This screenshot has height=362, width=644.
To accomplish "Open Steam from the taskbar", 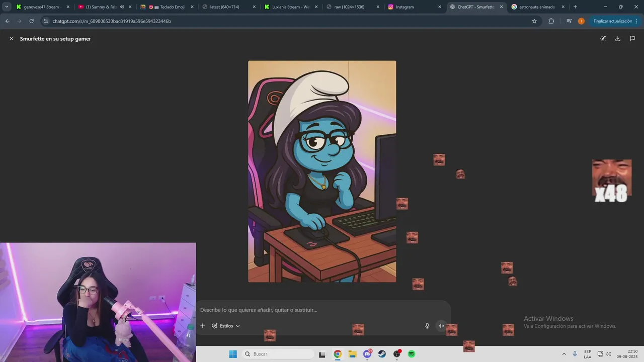I will click(x=382, y=354).
